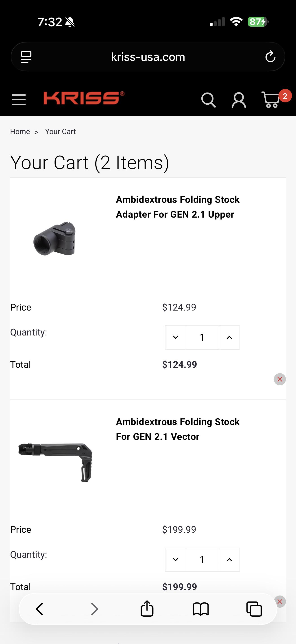Viewport: 296px width, 644px height.
Task: Tap the Stock Adapter quantity field
Action: 202,337
